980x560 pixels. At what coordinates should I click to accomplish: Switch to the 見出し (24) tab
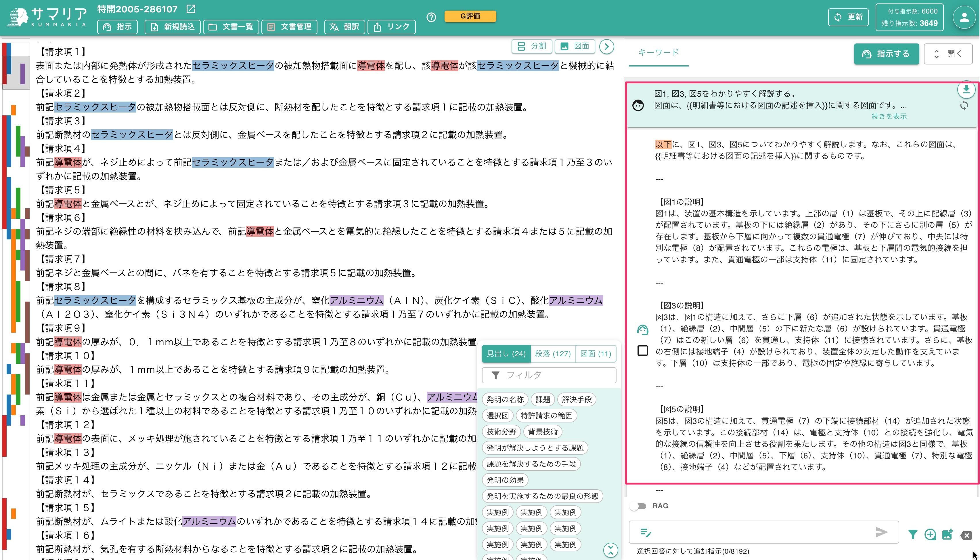506,353
